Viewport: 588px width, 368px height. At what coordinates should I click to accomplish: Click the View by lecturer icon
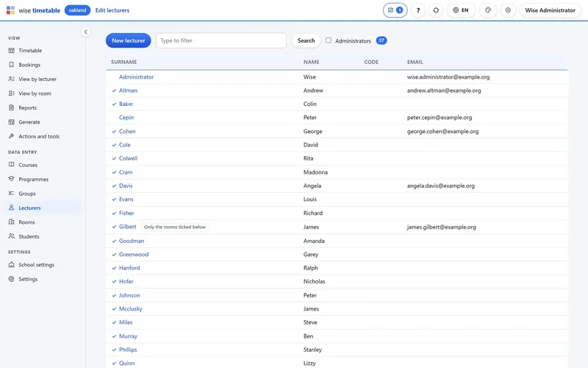pyautogui.click(x=11, y=79)
